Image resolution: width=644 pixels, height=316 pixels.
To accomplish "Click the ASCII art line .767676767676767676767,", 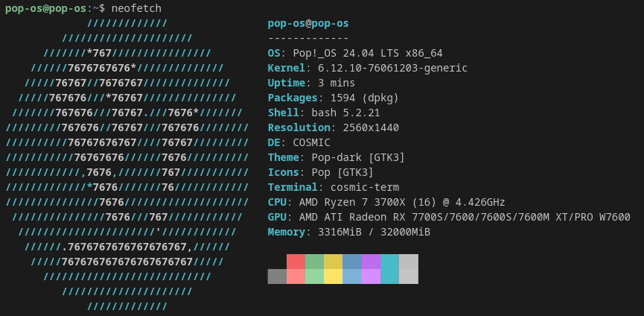I will pos(127,247).
